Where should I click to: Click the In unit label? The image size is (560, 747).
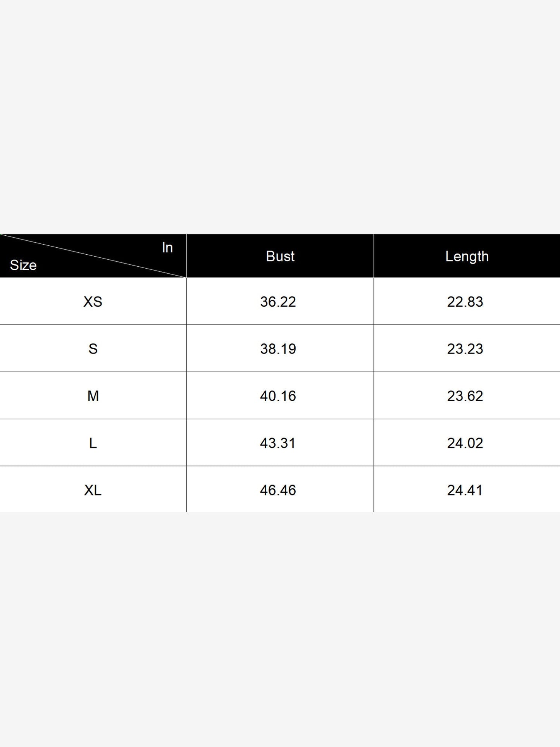pyautogui.click(x=167, y=247)
